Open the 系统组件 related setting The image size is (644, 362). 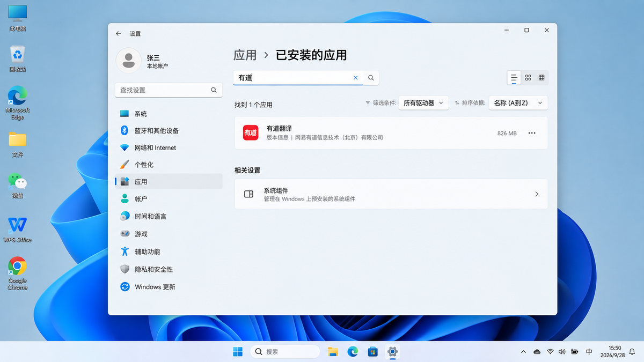(x=391, y=194)
